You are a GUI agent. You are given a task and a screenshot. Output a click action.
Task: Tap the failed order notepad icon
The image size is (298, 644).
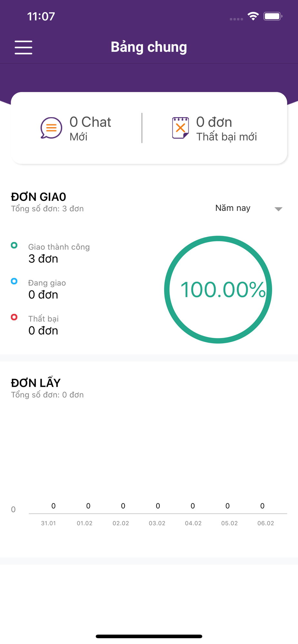coord(180,128)
